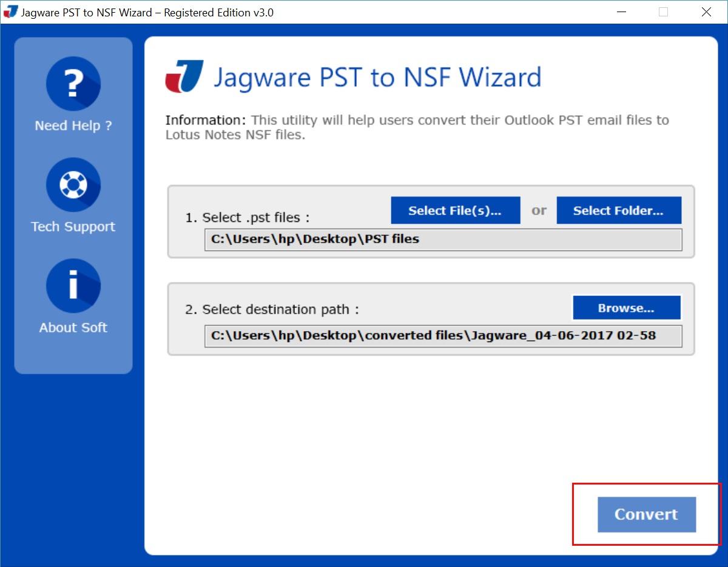
Task: Click the converted files destination path field
Action: tap(443, 336)
